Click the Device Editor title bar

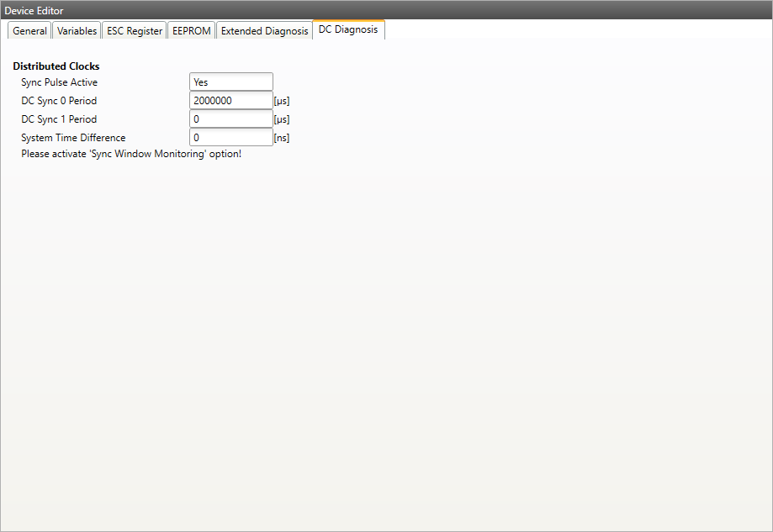click(386, 10)
